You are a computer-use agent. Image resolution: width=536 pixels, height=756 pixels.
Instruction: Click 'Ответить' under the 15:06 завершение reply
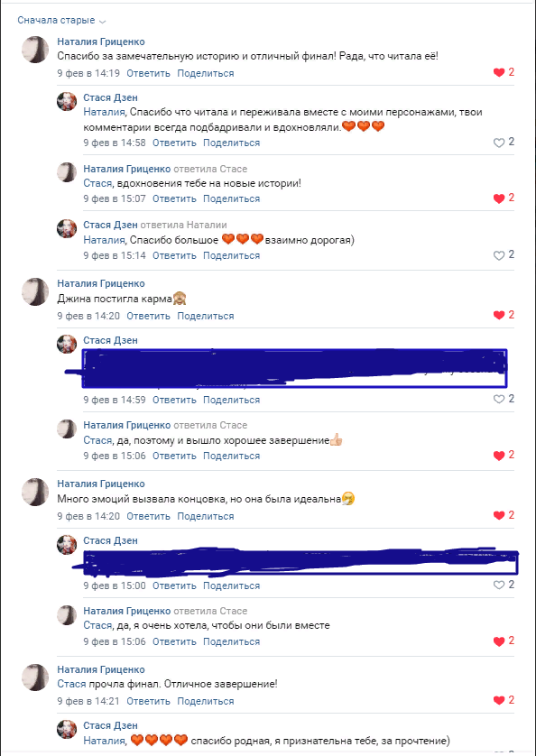[174, 456]
